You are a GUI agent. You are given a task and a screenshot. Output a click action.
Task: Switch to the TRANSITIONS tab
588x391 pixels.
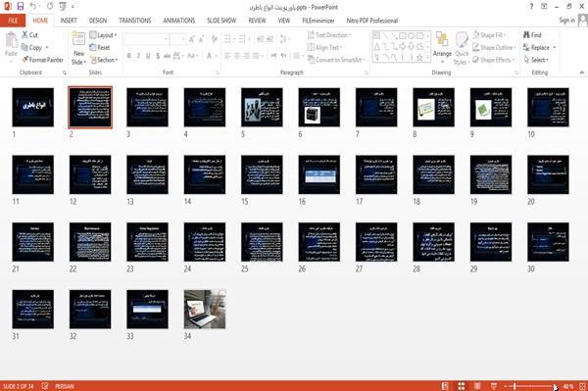pos(135,21)
